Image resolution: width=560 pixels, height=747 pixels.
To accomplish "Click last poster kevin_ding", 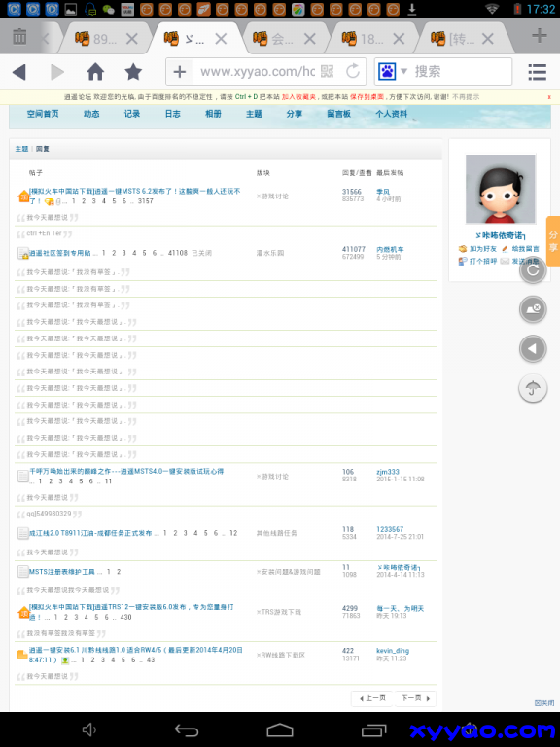I will [393, 651].
